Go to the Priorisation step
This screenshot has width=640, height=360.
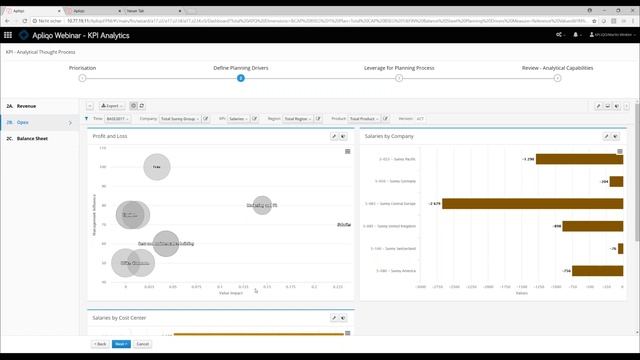82,78
